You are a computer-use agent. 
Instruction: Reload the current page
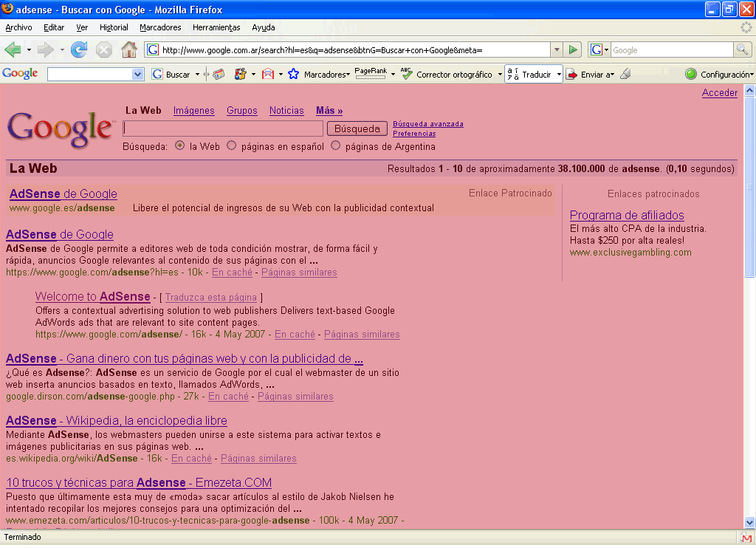click(x=79, y=49)
